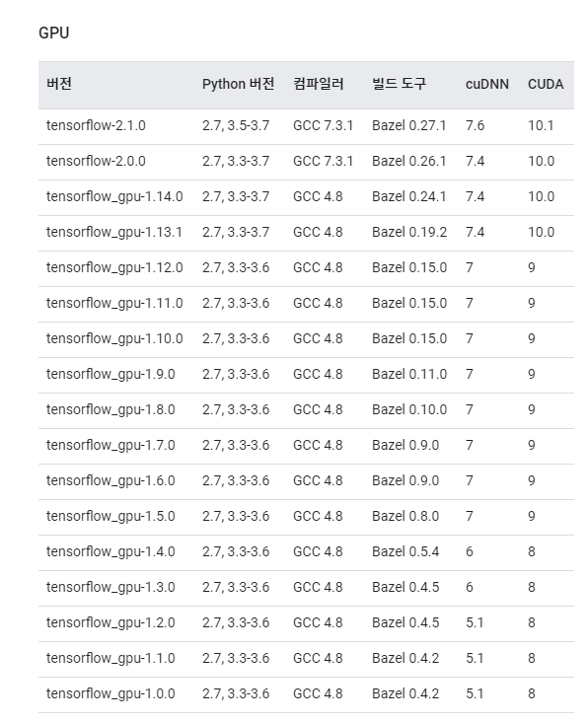Viewport: 588px width, 723px height.
Task: Click the tensorflow_gpu-1.12.0 version cell
Action: pyautogui.click(x=114, y=267)
